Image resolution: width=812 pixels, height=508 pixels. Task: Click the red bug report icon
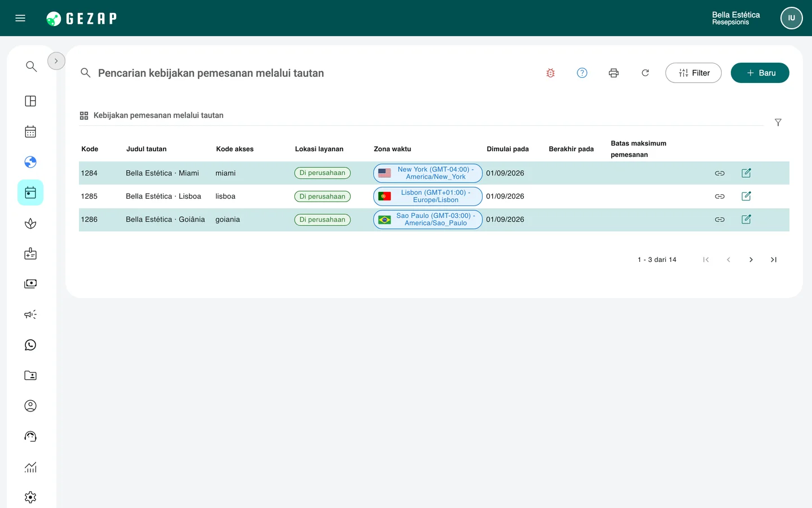(550, 73)
